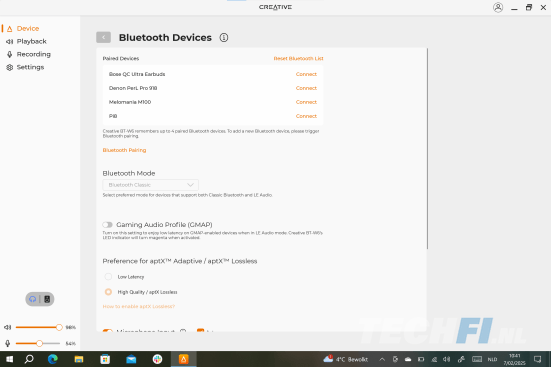Launch Microsoft Edge from taskbar
This screenshot has height=367, width=551.
[53, 359]
